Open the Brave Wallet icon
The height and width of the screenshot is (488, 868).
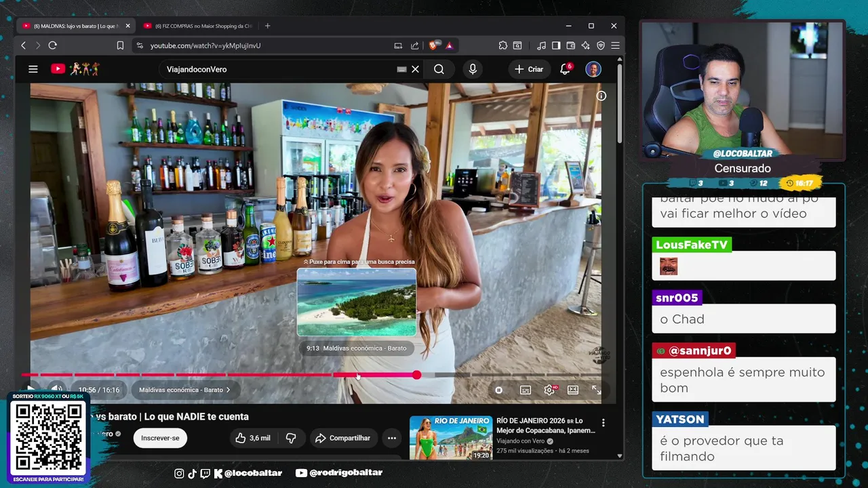coord(571,45)
